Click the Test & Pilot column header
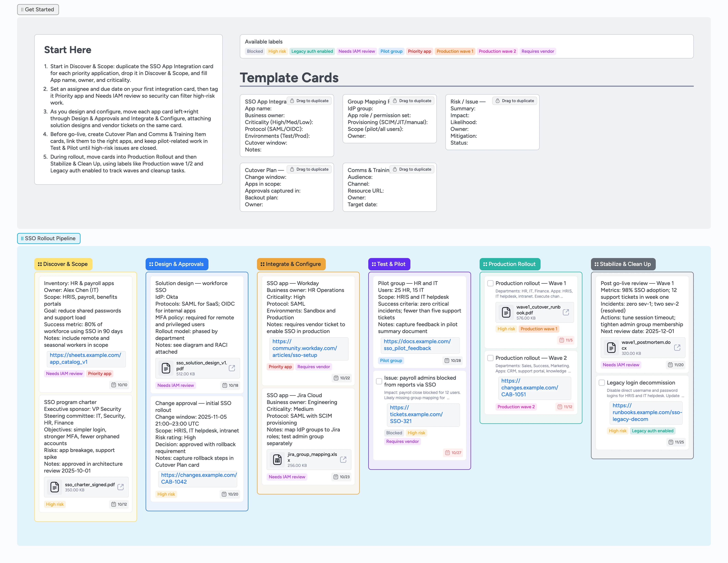Viewport: 728px width, 563px height. tap(389, 264)
